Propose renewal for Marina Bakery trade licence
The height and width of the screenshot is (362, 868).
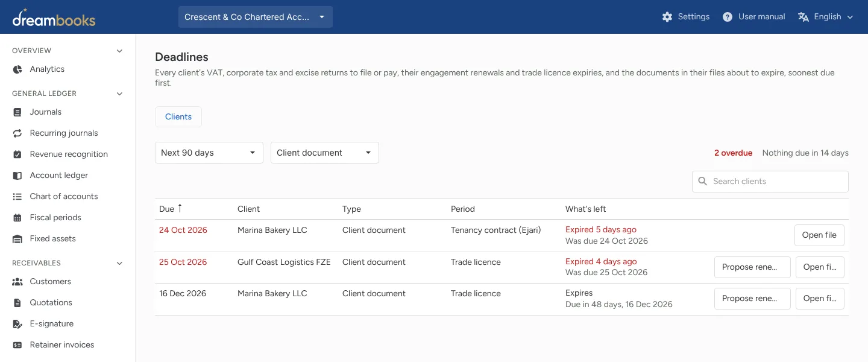pos(752,299)
